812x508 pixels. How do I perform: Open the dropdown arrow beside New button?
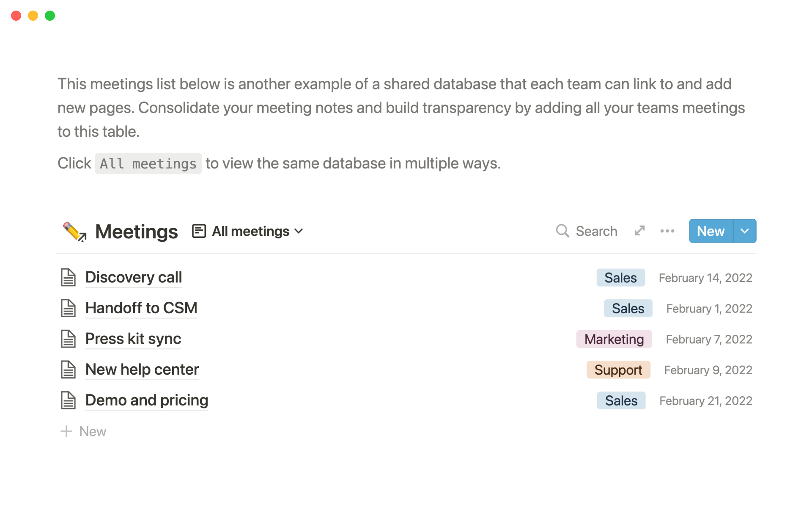tap(745, 231)
